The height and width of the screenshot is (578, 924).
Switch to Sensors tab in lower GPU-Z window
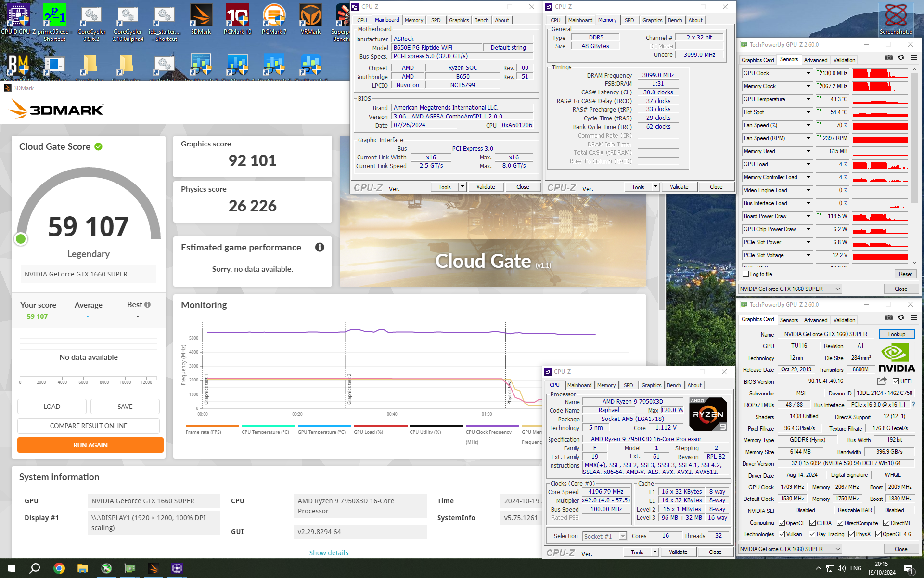tap(789, 320)
